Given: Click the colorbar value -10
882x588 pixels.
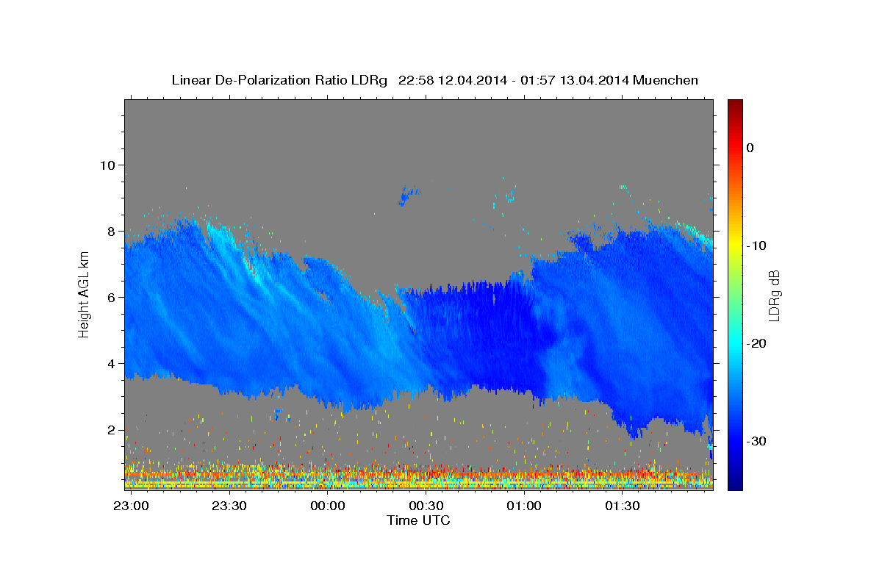Looking at the screenshot, I should [756, 245].
